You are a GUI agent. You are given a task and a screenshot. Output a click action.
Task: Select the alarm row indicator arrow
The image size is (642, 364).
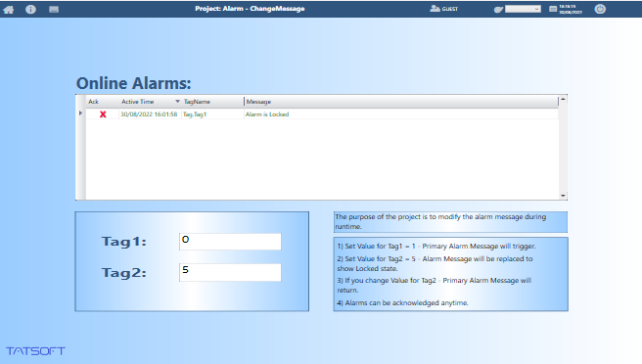click(x=80, y=113)
